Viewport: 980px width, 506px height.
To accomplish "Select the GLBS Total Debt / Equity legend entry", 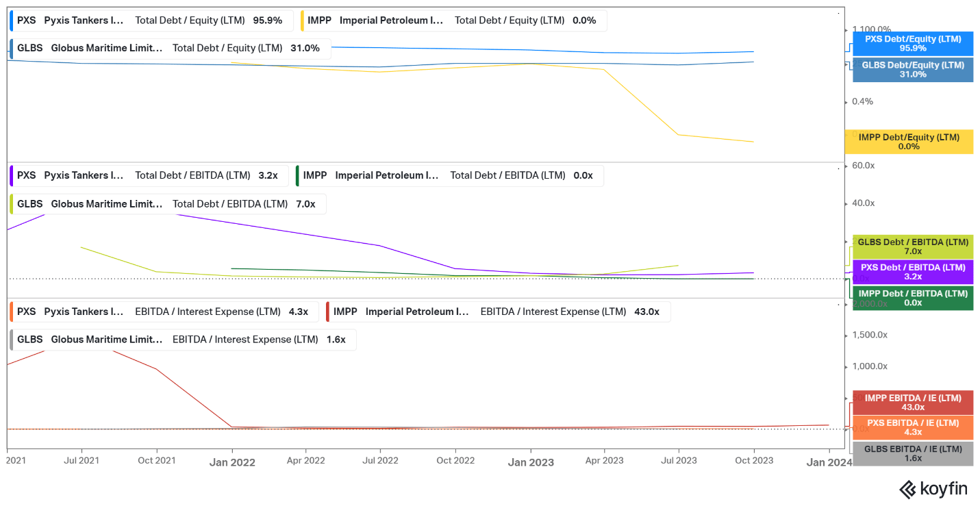I will [x=169, y=49].
